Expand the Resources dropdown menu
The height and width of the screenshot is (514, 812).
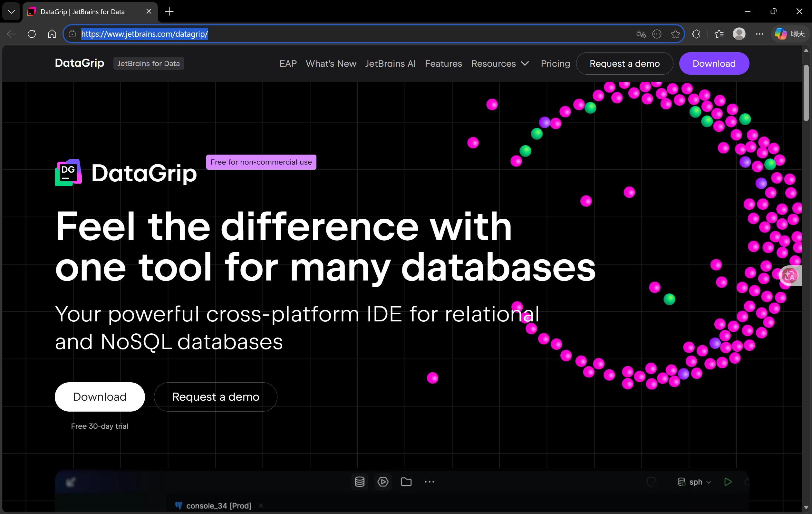point(500,63)
